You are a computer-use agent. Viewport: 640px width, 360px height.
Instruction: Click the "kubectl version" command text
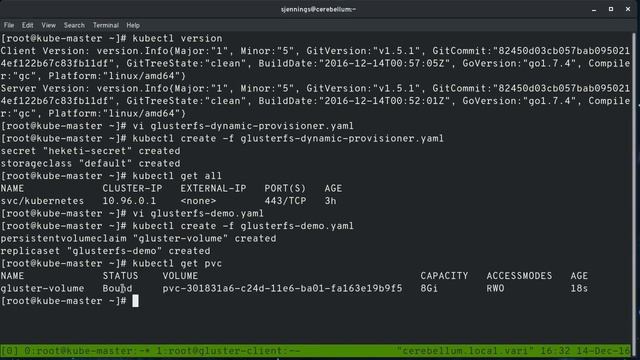click(177, 38)
